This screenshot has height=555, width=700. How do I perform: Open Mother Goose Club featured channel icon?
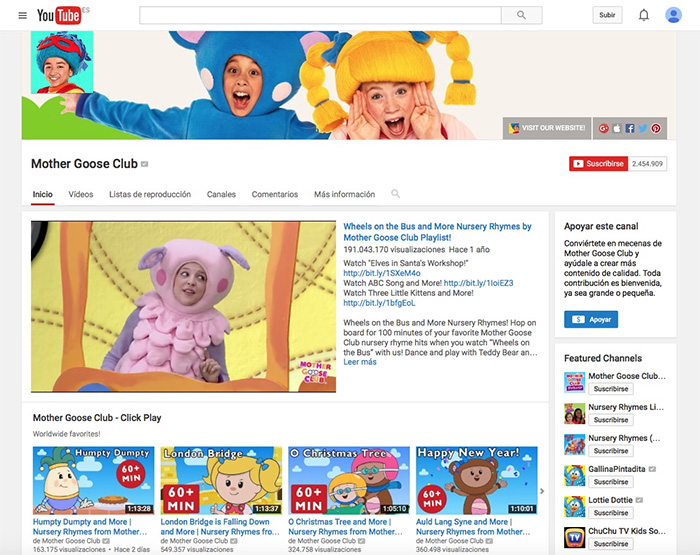[x=575, y=382]
